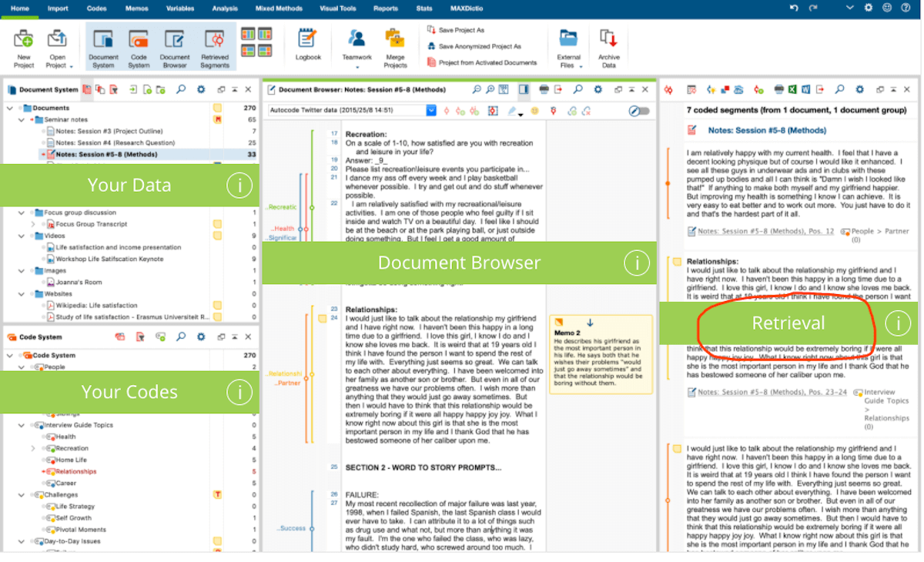The width and height of the screenshot is (924, 562).
Task: Collapse the Seminar notes folder
Action: pos(21,119)
